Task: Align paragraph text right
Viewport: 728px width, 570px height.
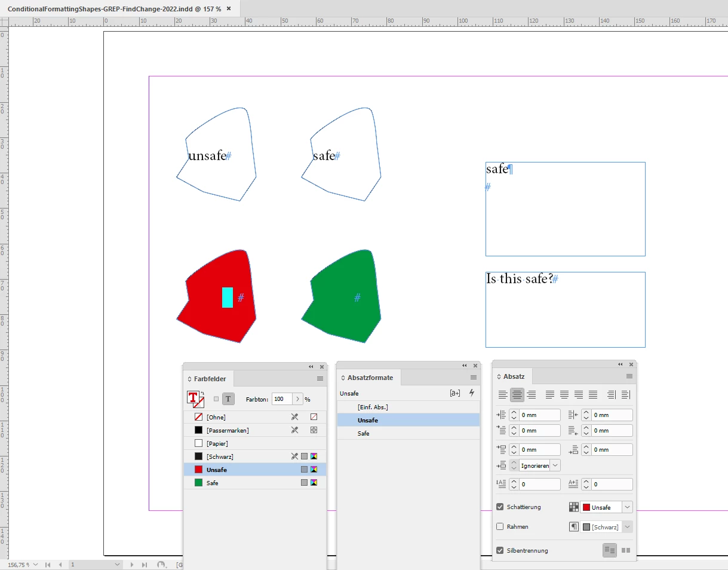Action: coord(532,394)
